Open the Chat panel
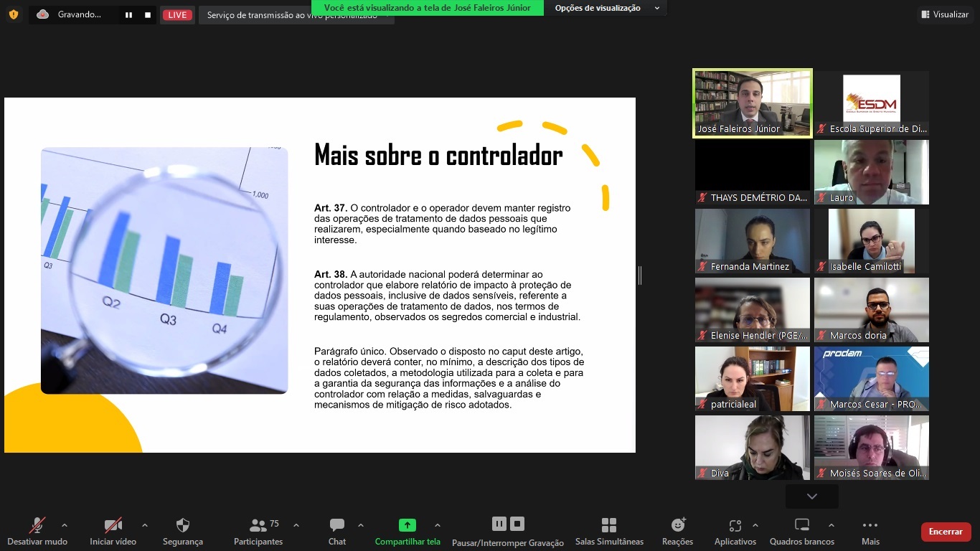The image size is (980, 551). (337, 532)
